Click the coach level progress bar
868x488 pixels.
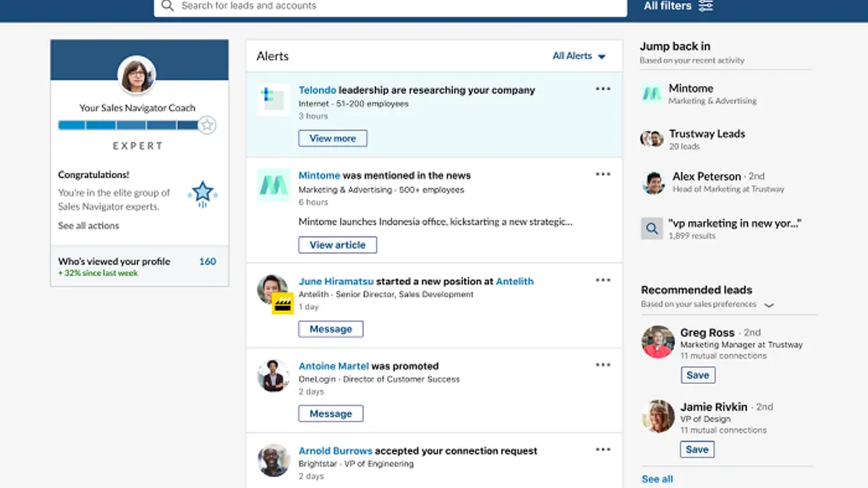click(x=129, y=125)
